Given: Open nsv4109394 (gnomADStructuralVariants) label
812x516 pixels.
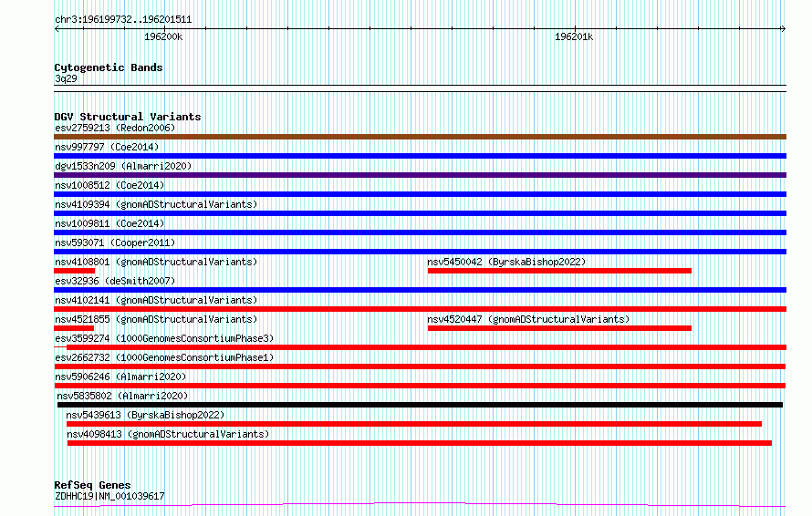Looking at the screenshot, I should pos(156,204).
